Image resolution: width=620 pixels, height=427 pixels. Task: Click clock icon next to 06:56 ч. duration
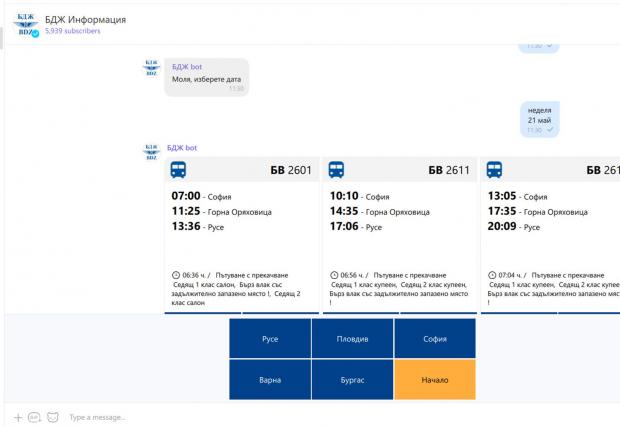pyautogui.click(x=334, y=275)
